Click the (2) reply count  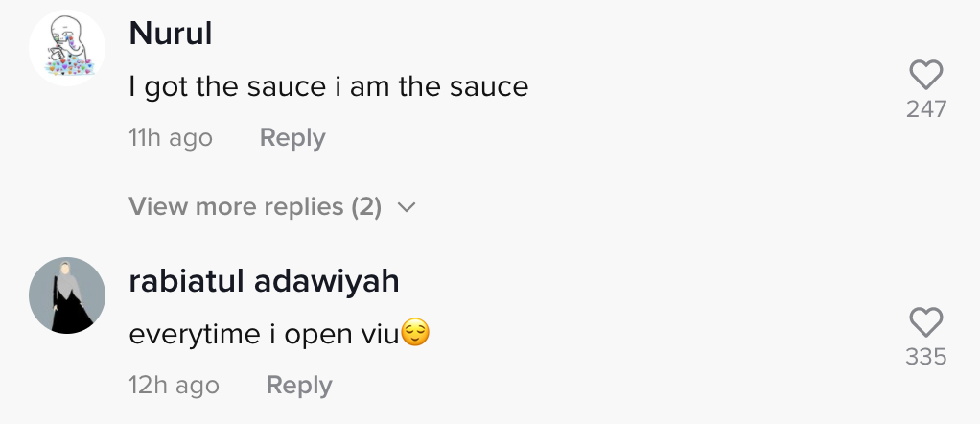click(x=366, y=206)
